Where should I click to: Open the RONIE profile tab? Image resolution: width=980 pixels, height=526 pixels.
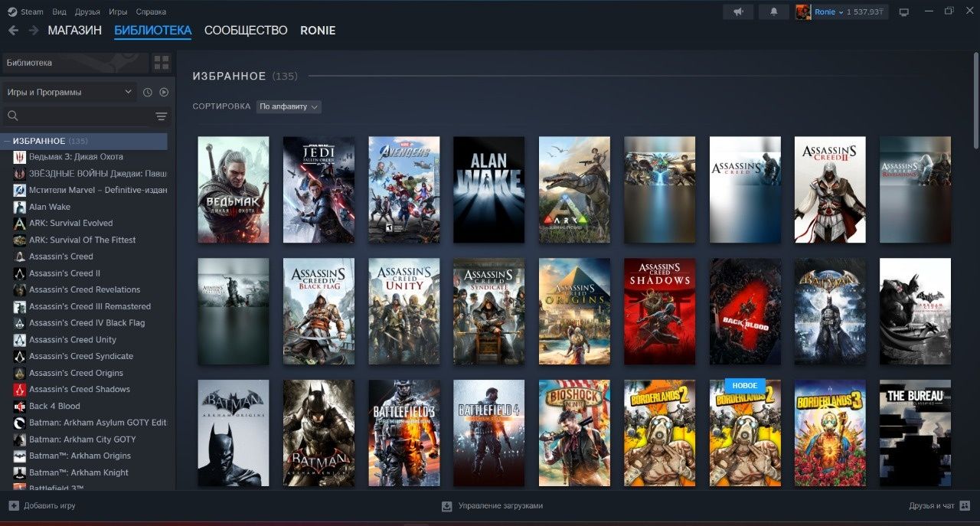(318, 31)
